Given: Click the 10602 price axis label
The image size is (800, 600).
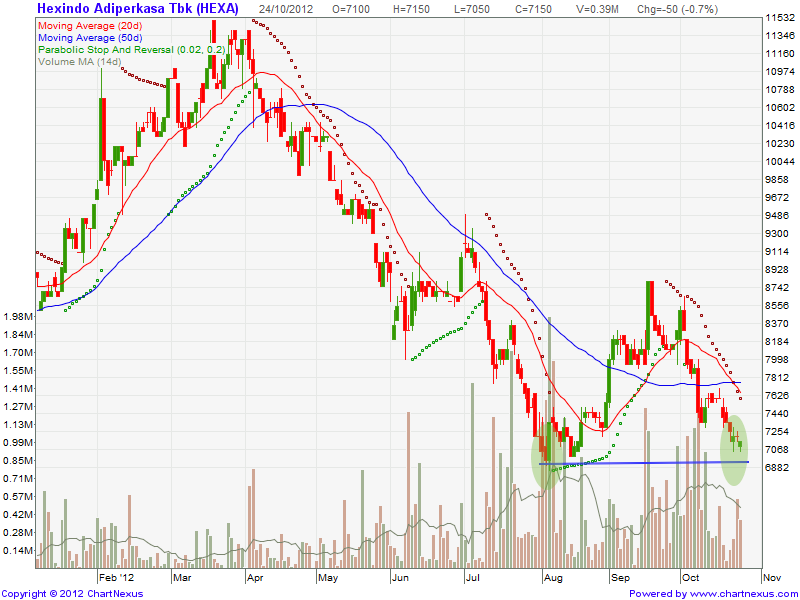Looking at the screenshot, I should tap(780, 108).
